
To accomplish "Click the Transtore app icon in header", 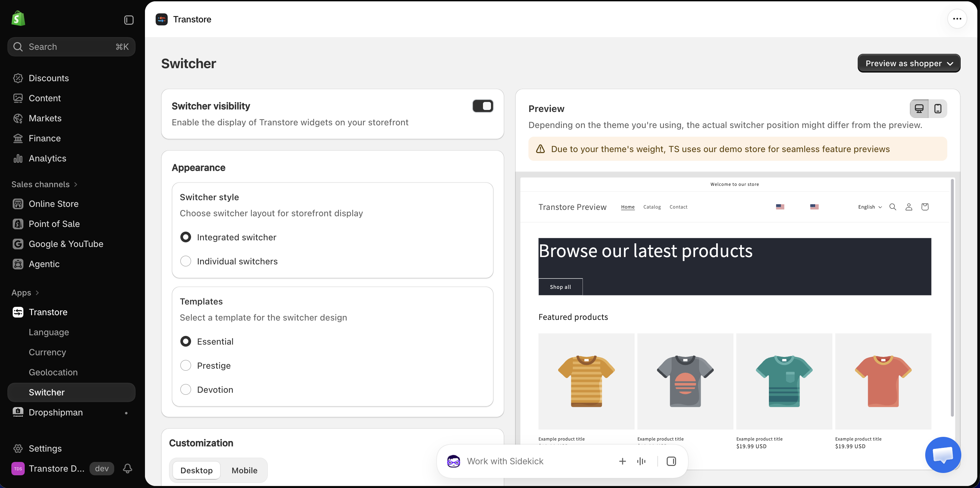I will click(x=162, y=19).
